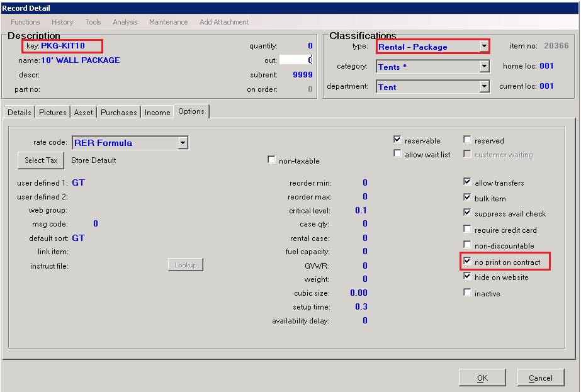The image size is (581, 392).
Task: Click the Cancel button
Action: (540, 378)
